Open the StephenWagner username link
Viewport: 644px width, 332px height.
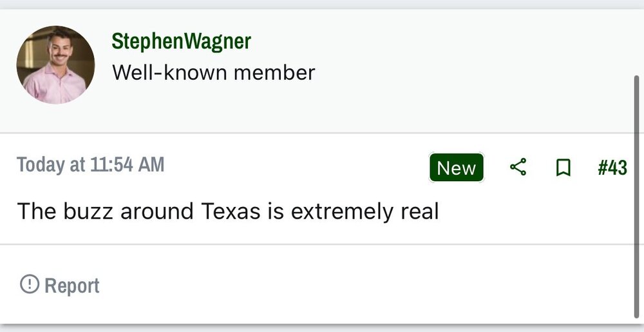pos(181,41)
